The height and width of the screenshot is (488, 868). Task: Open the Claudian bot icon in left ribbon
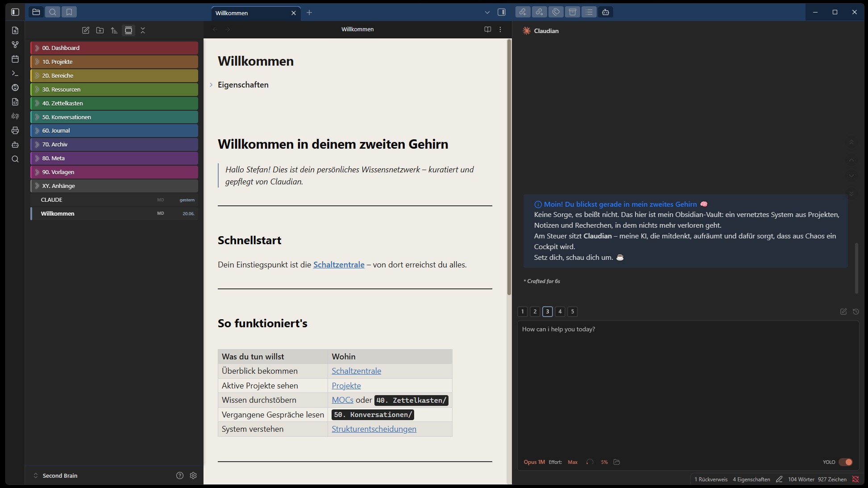pyautogui.click(x=15, y=145)
